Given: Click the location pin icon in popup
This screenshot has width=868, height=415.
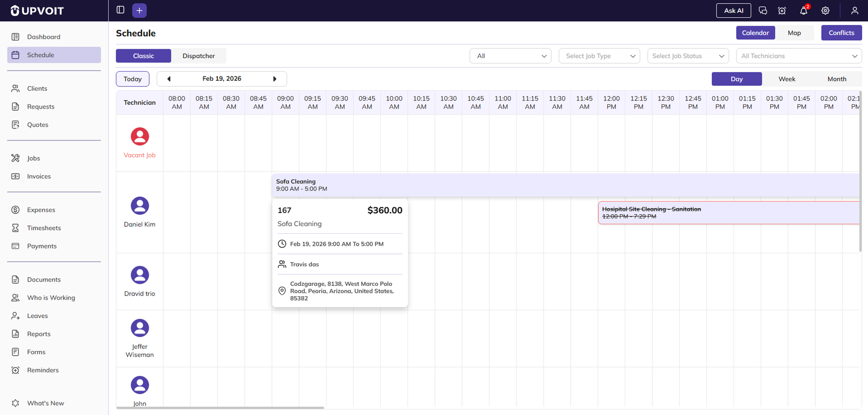Looking at the screenshot, I should coord(282,291).
